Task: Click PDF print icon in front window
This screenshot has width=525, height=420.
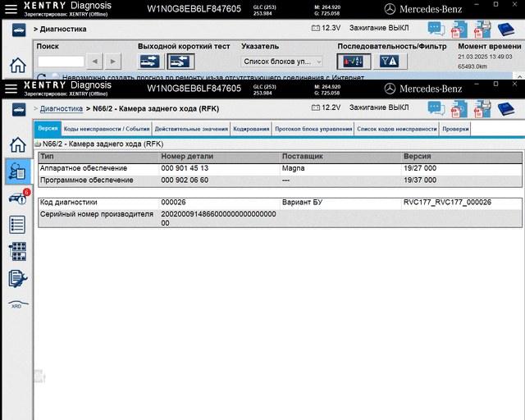Action: (x=482, y=109)
